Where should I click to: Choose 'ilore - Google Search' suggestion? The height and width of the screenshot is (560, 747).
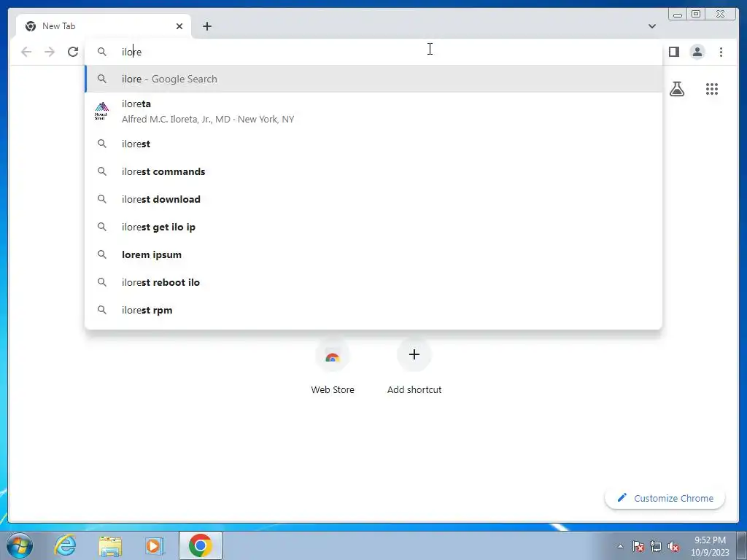373,79
